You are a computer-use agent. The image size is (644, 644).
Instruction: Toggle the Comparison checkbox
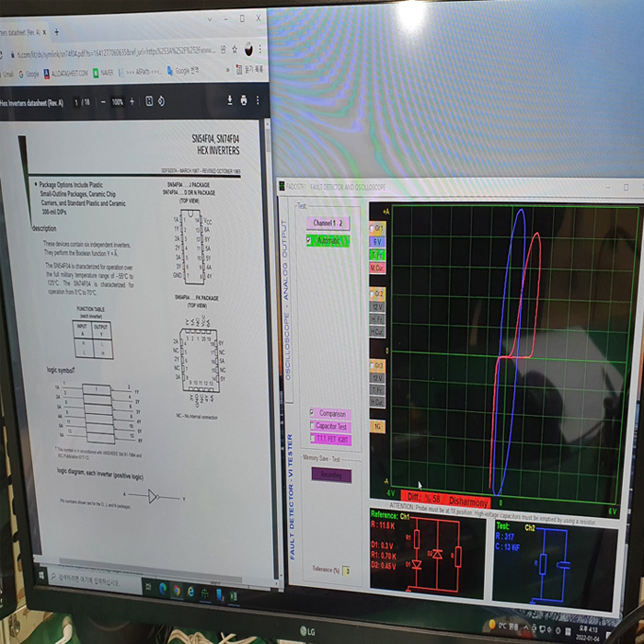coord(312,412)
